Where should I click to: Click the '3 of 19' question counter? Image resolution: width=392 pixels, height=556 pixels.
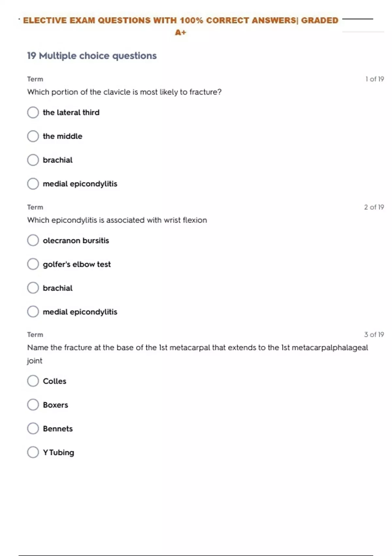click(374, 335)
